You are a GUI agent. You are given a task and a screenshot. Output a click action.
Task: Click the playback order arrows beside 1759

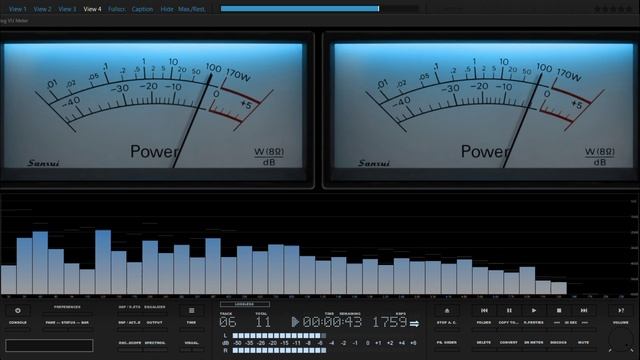[414, 324]
